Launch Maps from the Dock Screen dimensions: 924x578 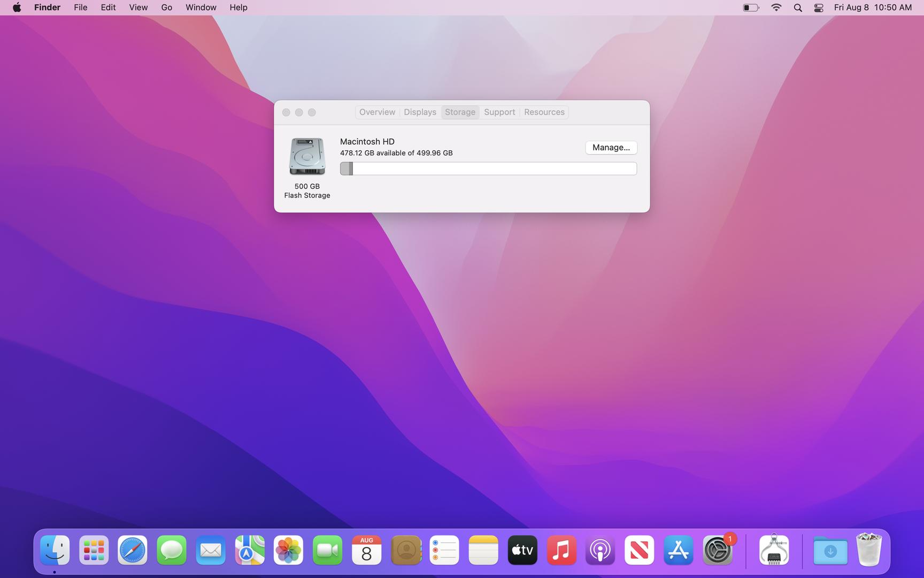250,550
